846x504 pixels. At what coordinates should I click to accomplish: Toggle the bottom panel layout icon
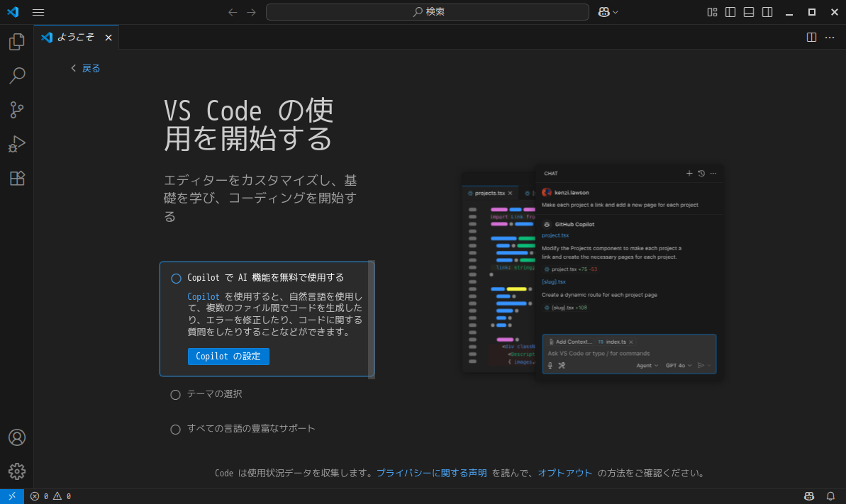point(749,12)
